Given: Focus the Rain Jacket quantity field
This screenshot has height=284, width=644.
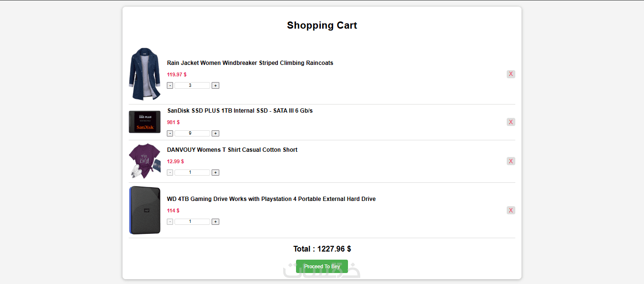Looking at the screenshot, I should point(192,85).
